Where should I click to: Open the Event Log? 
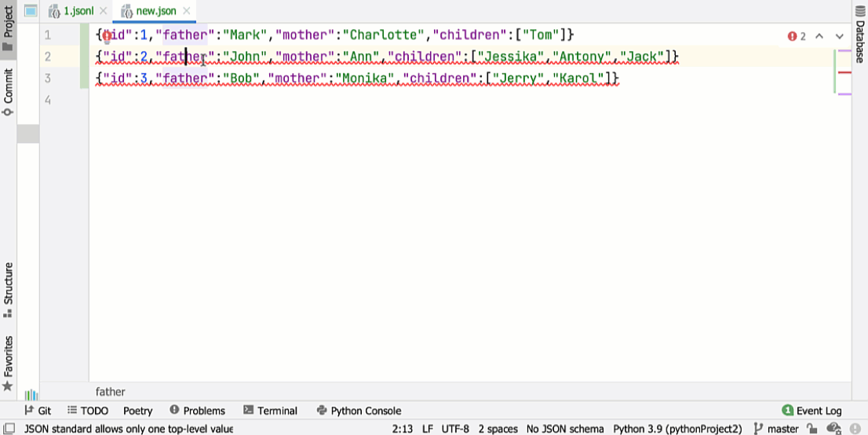[x=812, y=411]
